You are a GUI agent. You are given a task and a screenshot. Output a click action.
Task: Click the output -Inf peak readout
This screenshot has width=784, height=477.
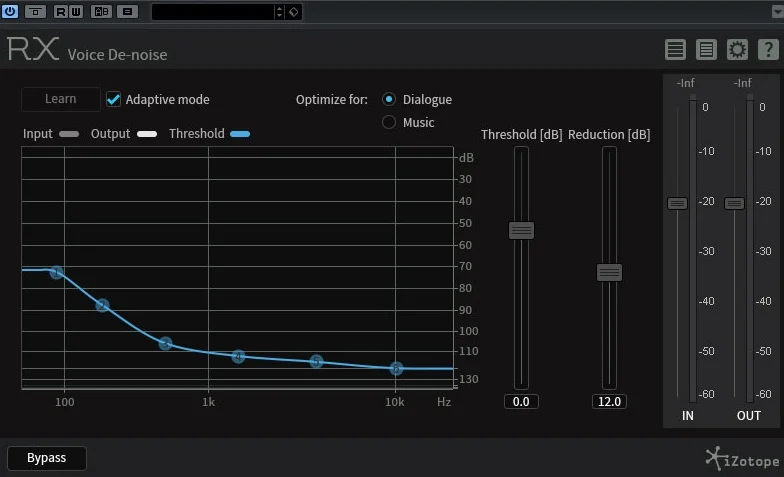click(x=742, y=83)
